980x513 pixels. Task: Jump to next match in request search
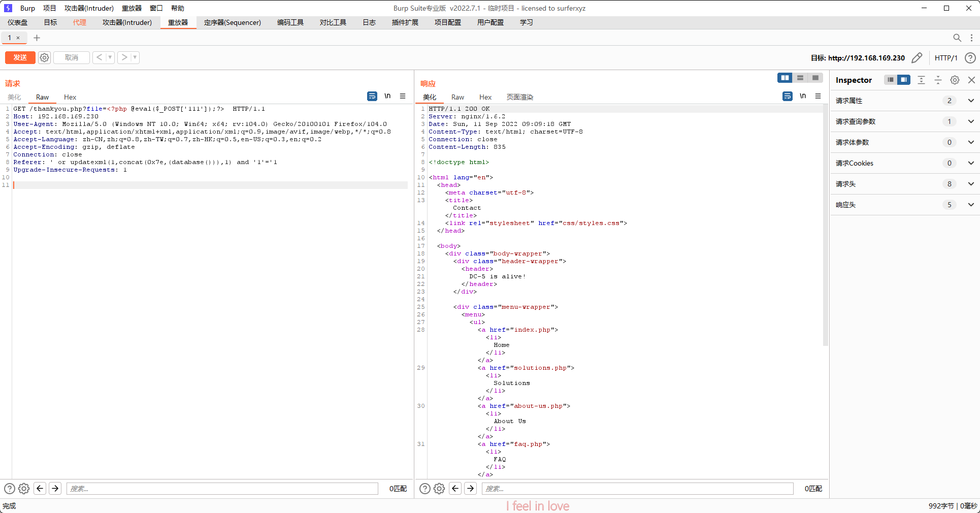click(55, 489)
